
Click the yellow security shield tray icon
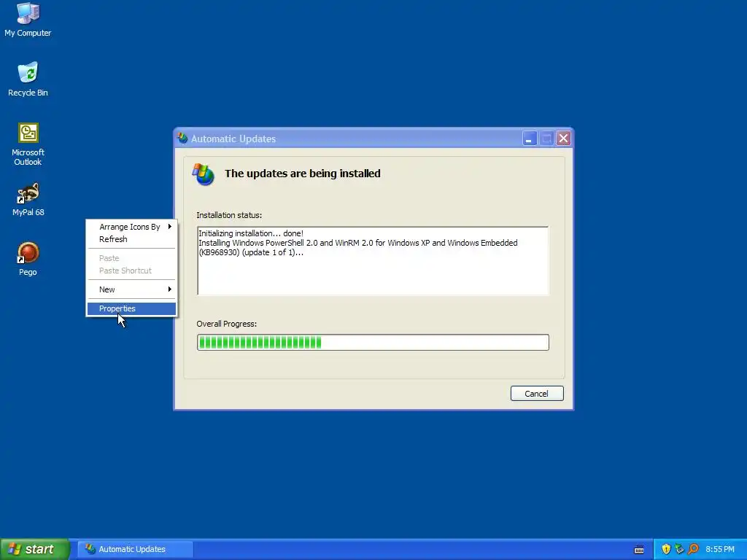666,549
